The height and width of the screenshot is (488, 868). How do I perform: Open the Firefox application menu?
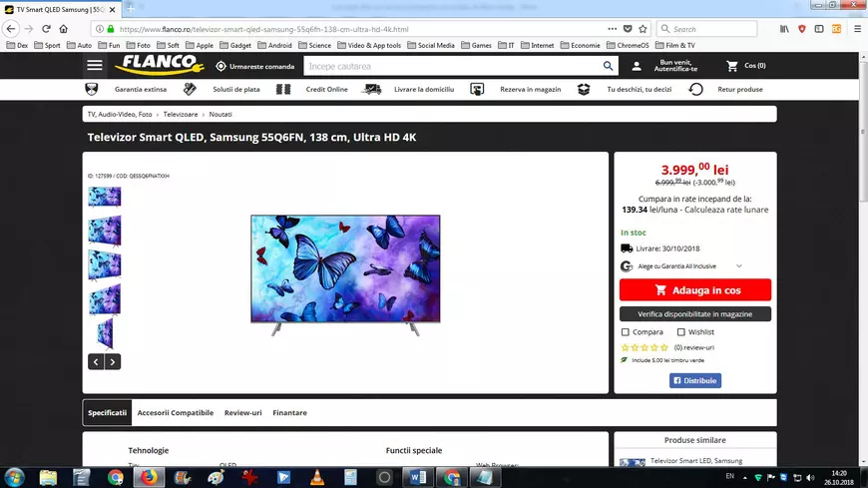(857, 29)
